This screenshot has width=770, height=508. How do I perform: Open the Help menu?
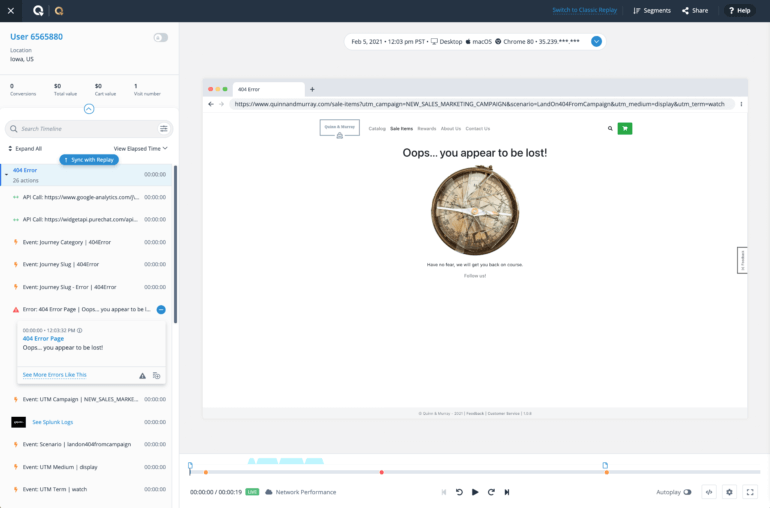(x=739, y=10)
